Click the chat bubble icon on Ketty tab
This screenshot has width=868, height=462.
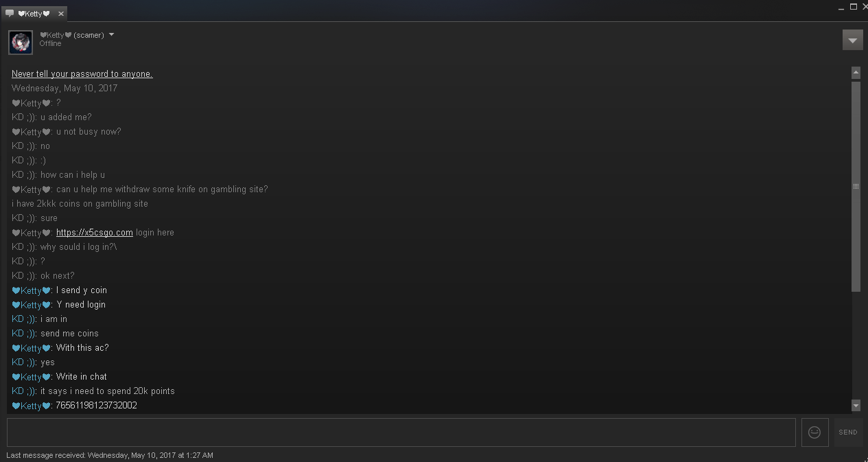pos(10,13)
